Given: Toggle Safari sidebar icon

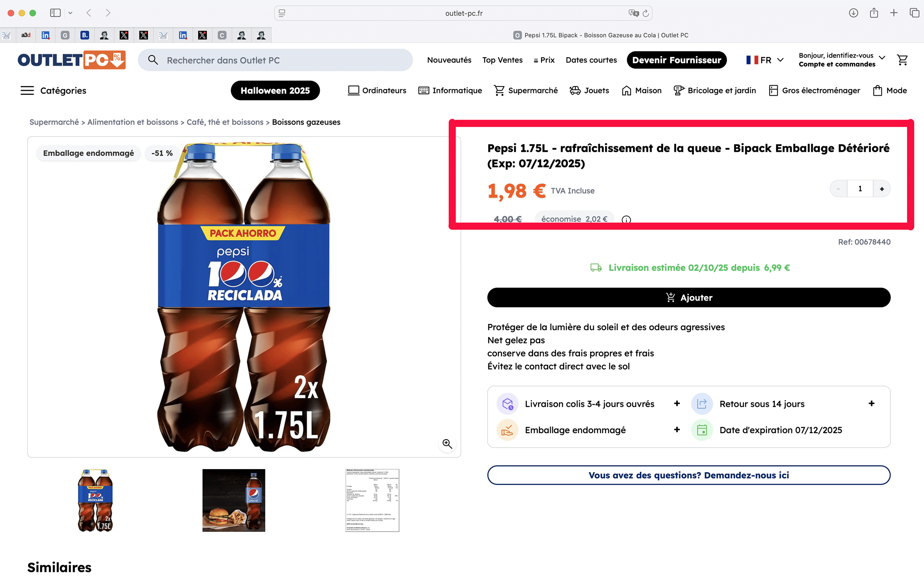Looking at the screenshot, I should pyautogui.click(x=55, y=13).
